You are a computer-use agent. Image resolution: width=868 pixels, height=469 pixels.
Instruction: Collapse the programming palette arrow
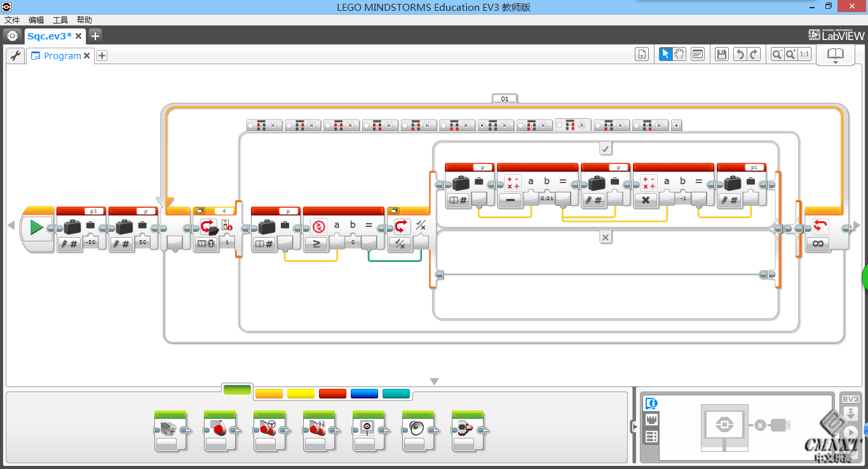[434, 382]
